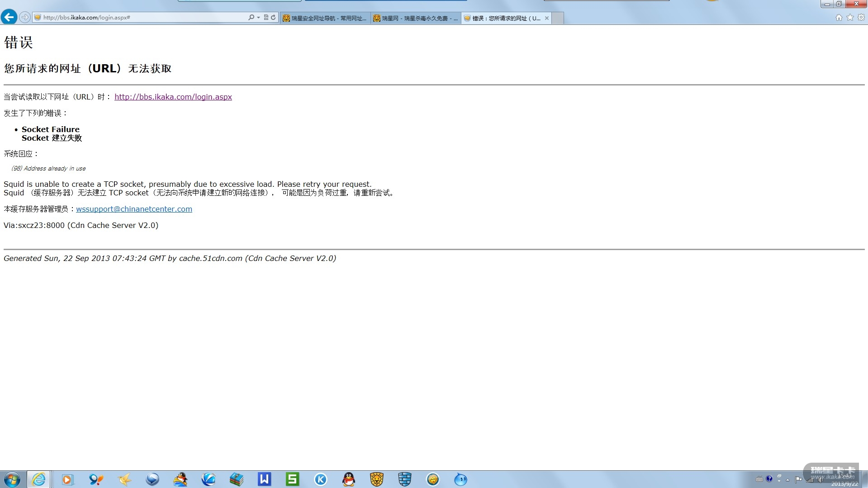Click the "Socket 建立失败" text
The image size is (868, 488).
click(52, 138)
